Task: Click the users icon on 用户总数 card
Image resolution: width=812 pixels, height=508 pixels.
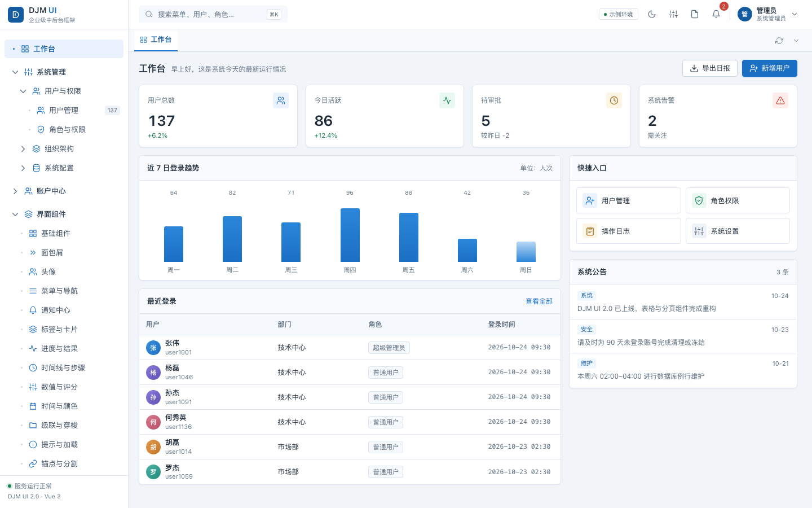Action: (281, 100)
